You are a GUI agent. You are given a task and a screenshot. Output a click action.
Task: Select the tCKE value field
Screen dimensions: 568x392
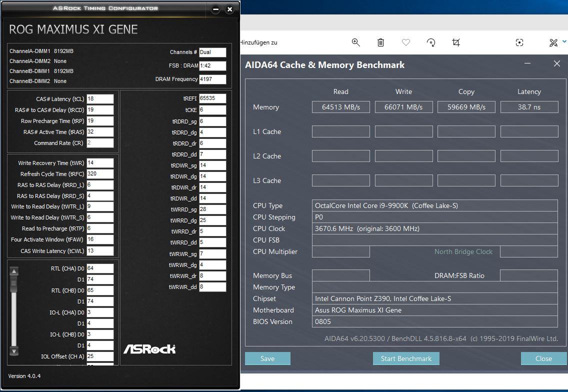coord(212,110)
